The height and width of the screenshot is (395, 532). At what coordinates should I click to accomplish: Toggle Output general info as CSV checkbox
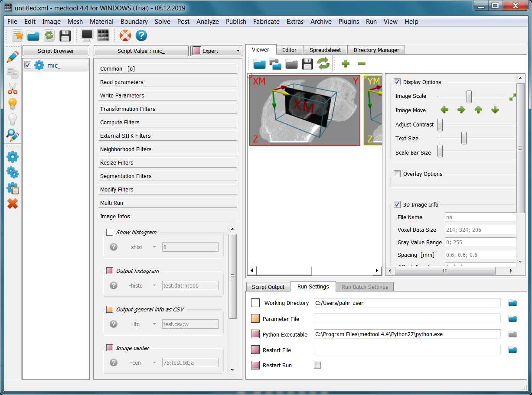[x=110, y=310]
